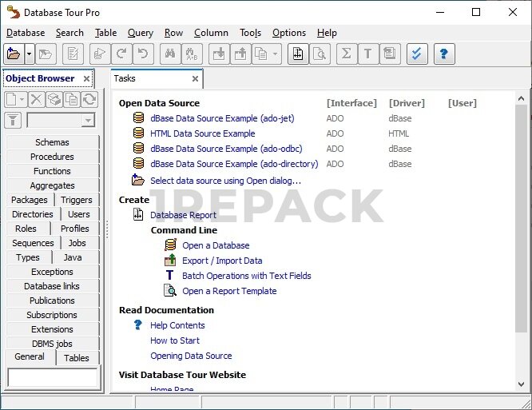Click the Database Report link
The image size is (532, 410).
click(183, 215)
